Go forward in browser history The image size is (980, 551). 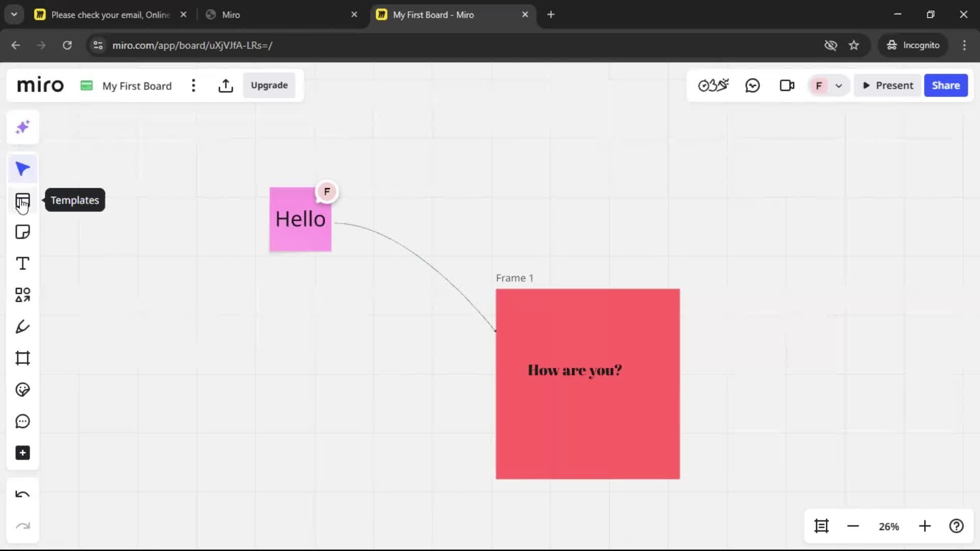click(x=41, y=45)
